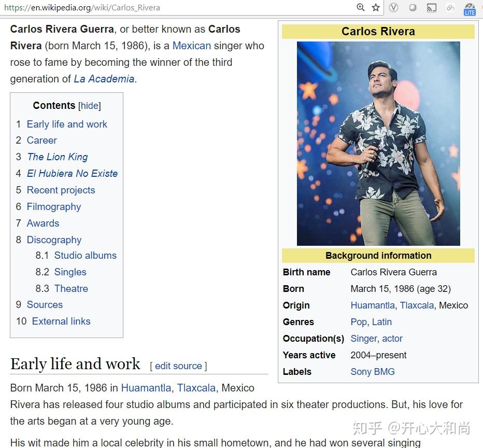The width and height of the screenshot is (483, 448).
Task: Open Tlaxcala link in Early life paragraph
Action: coord(196,388)
